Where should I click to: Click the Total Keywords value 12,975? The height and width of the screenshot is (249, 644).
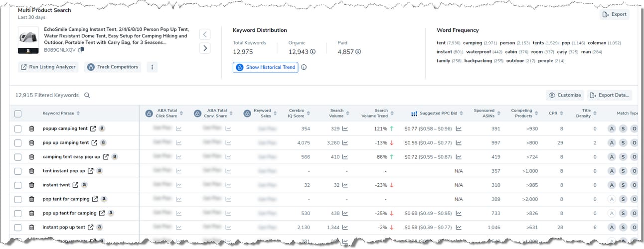tap(243, 52)
